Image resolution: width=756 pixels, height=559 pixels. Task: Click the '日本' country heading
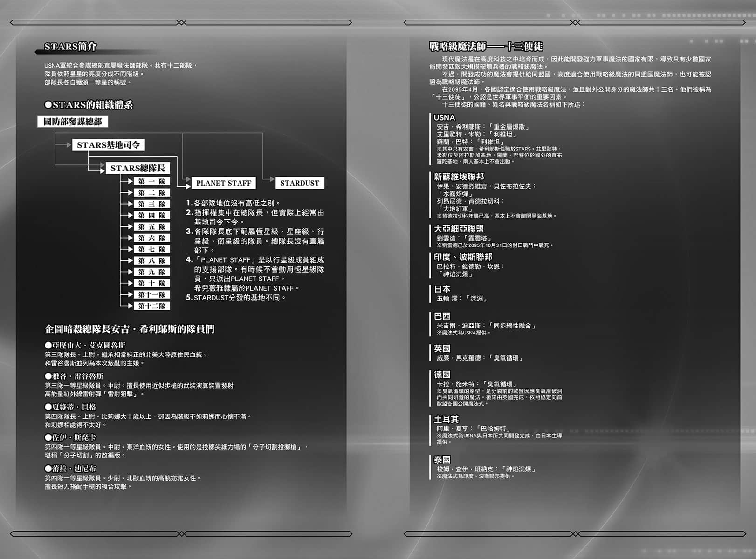pyautogui.click(x=442, y=289)
